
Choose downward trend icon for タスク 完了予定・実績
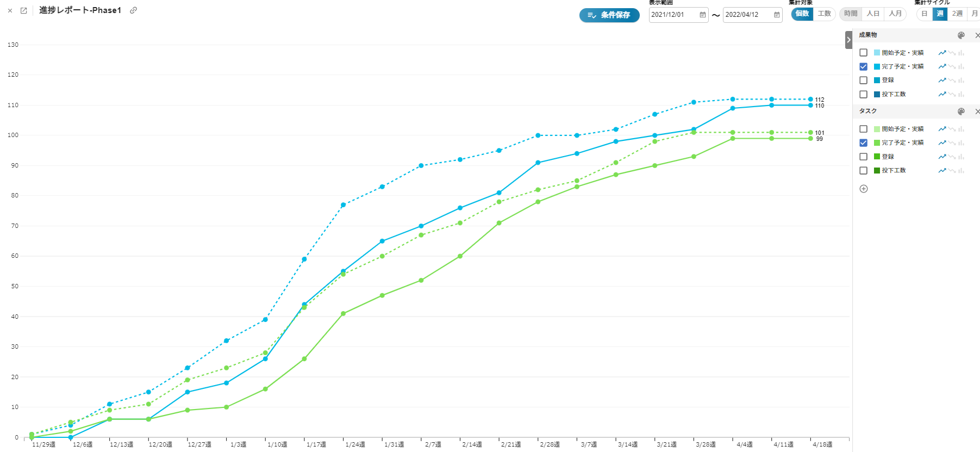click(952, 143)
